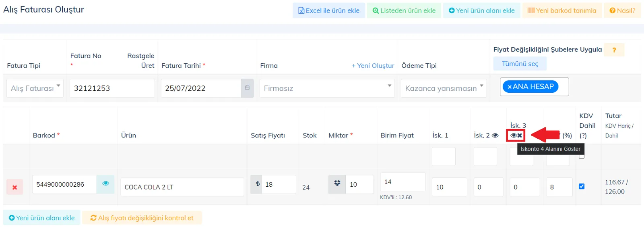
Task: Click the İsk. 1 field with value 10
Action: click(450, 187)
